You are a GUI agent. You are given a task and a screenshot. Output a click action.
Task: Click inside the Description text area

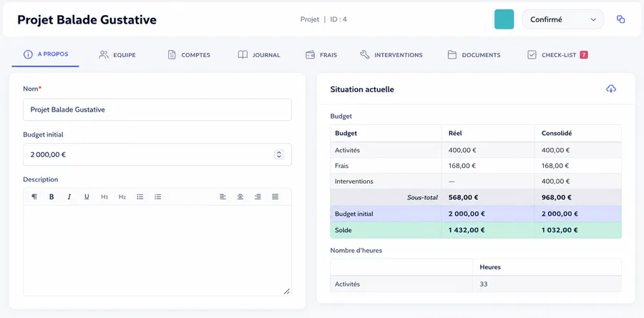157,250
